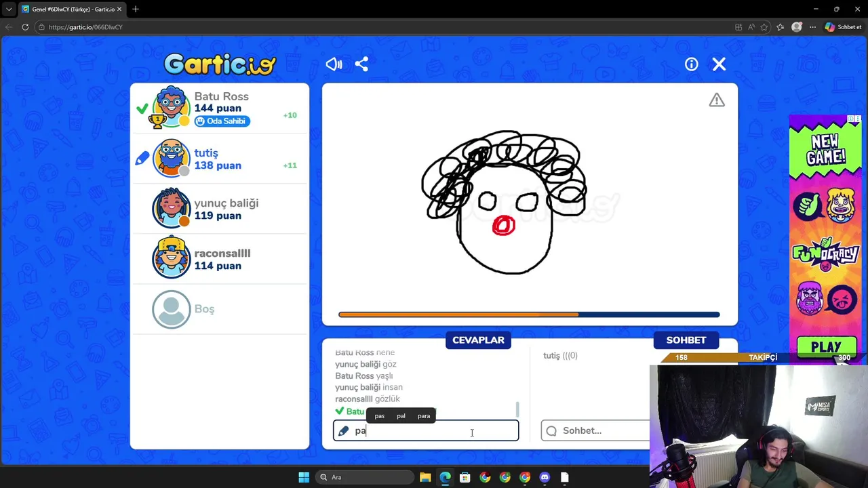
Task: Click tutiş's avatar
Action: click(171, 158)
